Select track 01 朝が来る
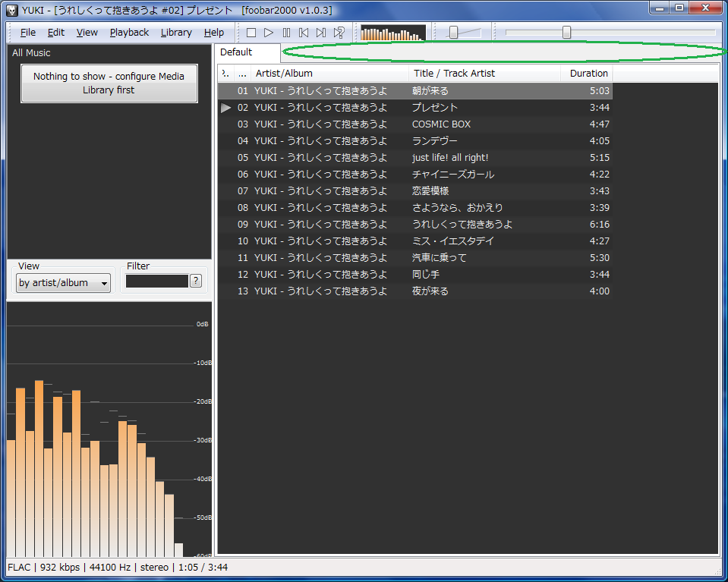 (x=415, y=91)
